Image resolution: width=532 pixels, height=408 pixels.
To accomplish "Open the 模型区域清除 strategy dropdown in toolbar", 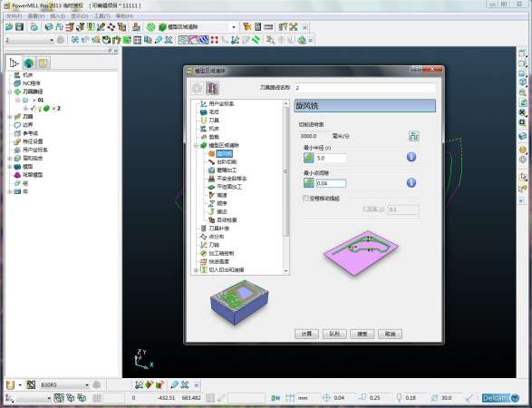I will point(234,27).
